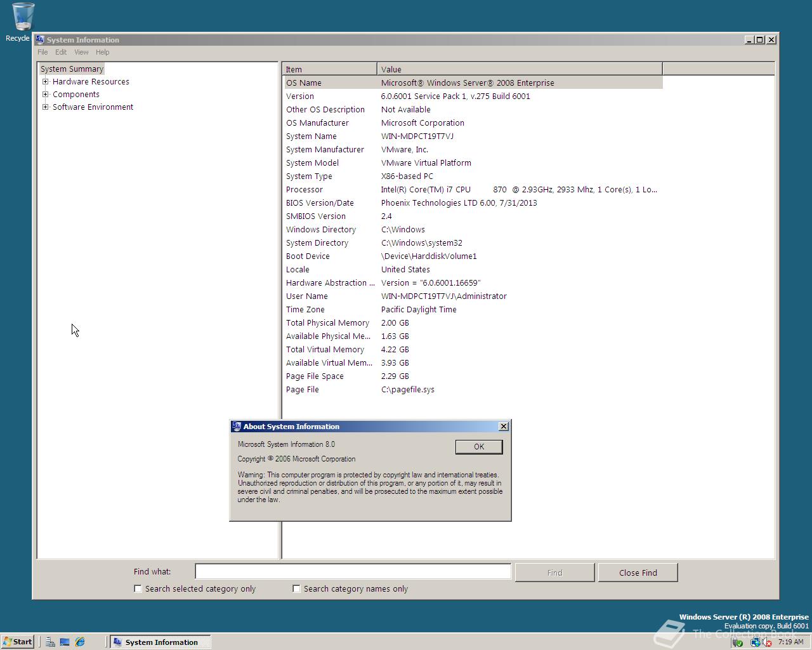Expand Software Environment tree node

[x=46, y=107]
